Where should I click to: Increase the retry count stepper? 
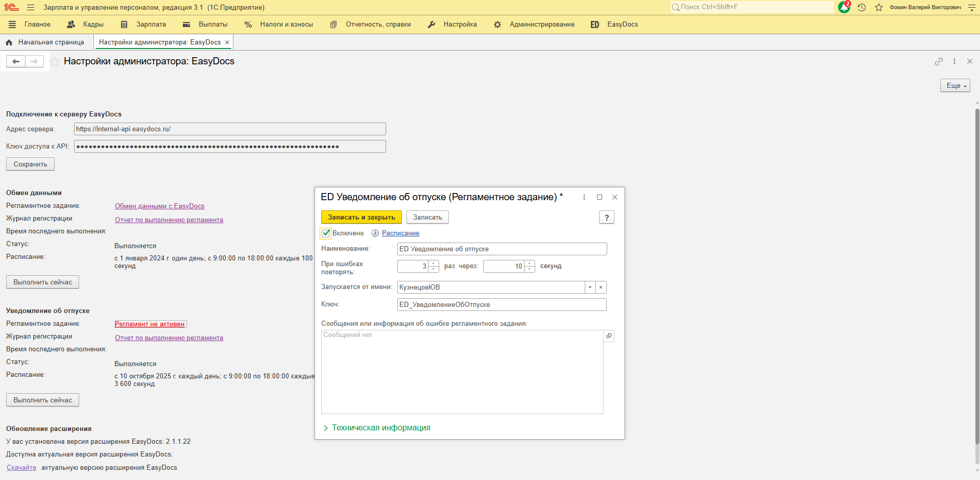pos(434,263)
